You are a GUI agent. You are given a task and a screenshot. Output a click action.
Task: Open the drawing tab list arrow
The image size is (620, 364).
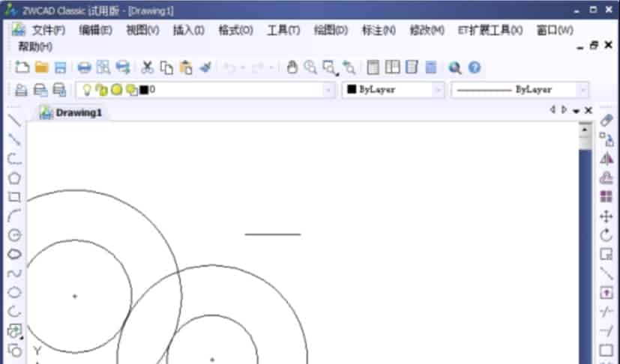pyautogui.click(x=576, y=111)
